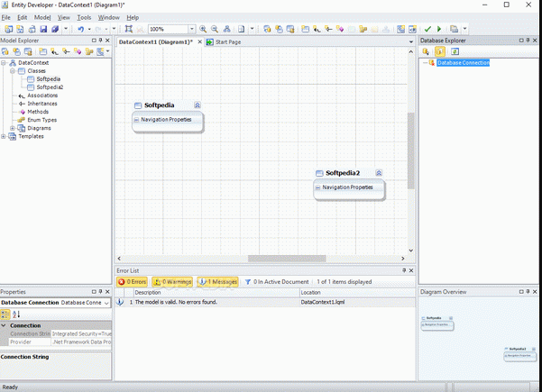Image resolution: width=542 pixels, height=392 pixels.
Task: Toggle auto-hide pin on Model Explorer panel
Action: point(101,41)
